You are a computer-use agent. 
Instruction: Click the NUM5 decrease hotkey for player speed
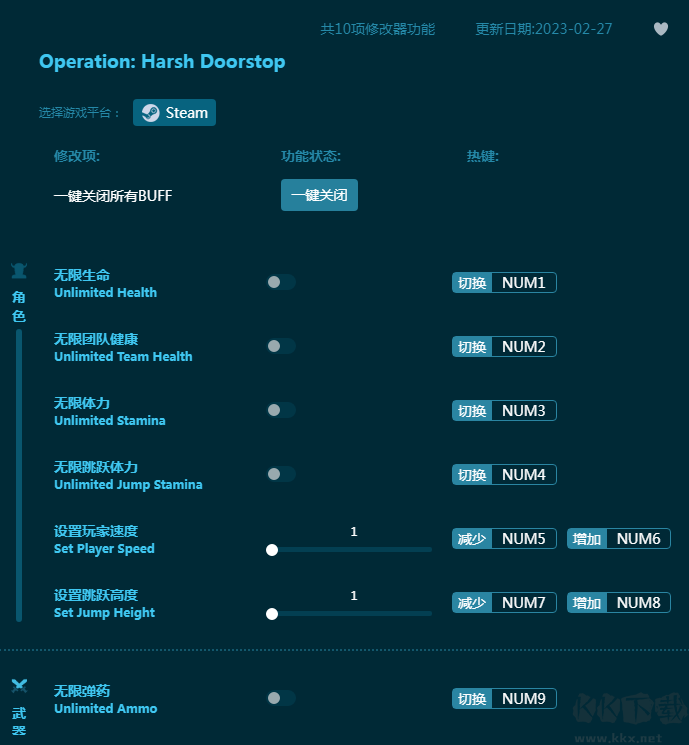click(x=523, y=539)
